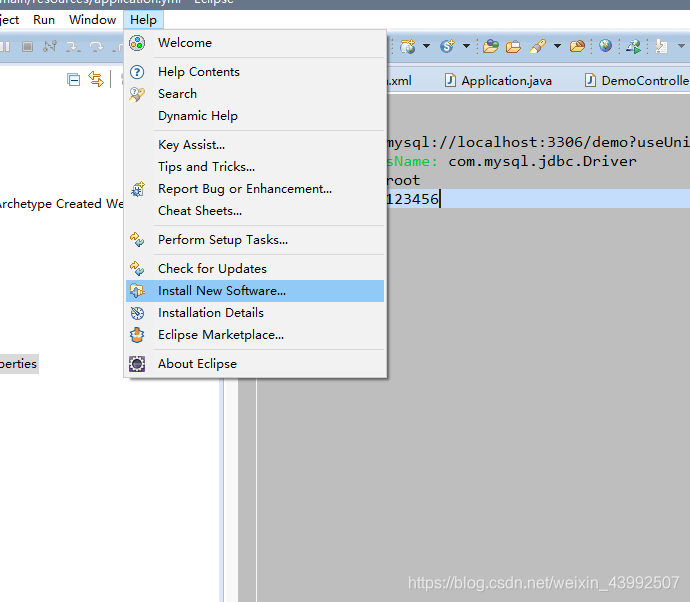Image resolution: width=690 pixels, height=602 pixels.
Task: Click the About Eclipse icon
Action: point(137,364)
